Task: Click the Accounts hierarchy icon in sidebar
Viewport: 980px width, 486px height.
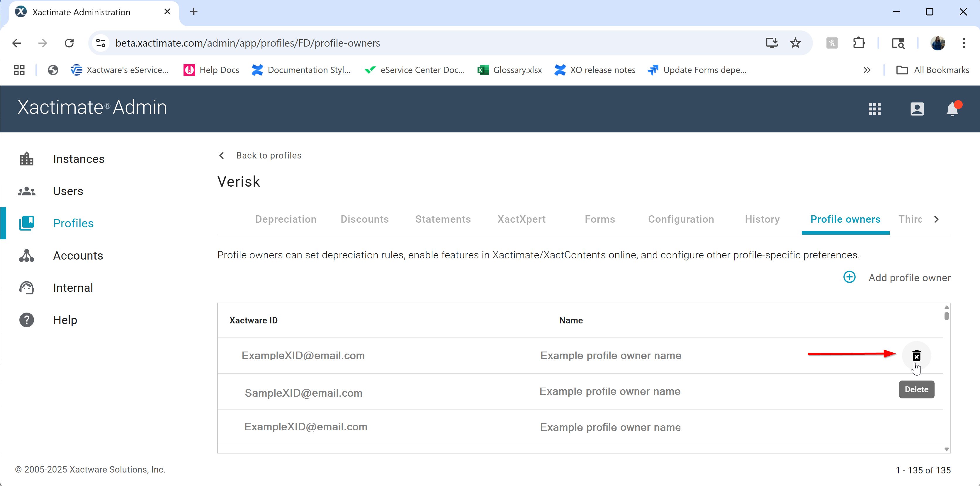Action: click(27, 255)
